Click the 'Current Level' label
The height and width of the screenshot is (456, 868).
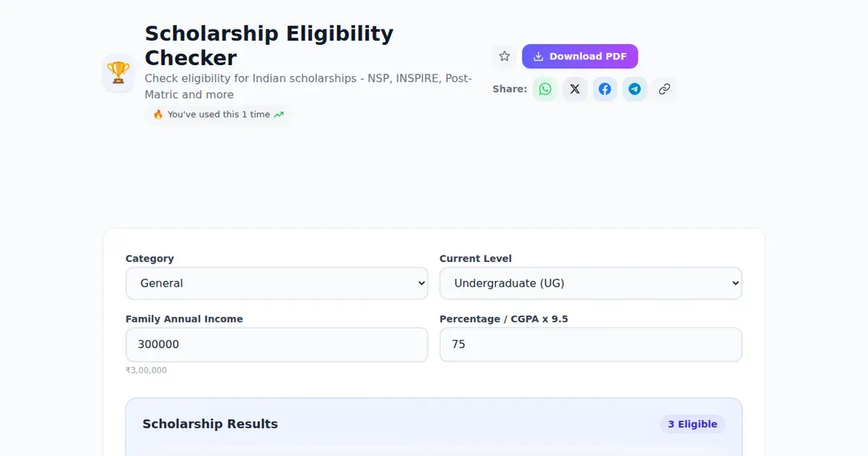(476, 258)
